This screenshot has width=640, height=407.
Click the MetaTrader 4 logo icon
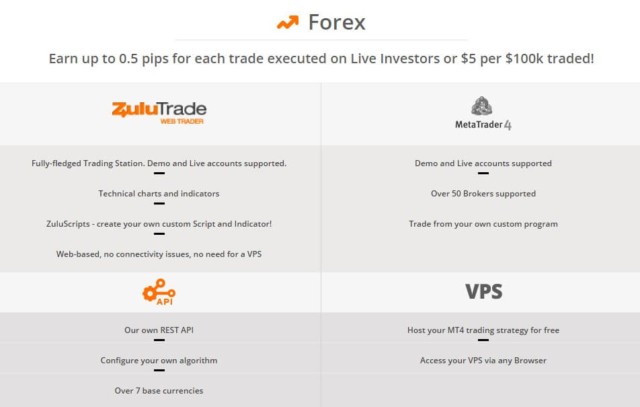pyautogui.click(x=482, y=106)
